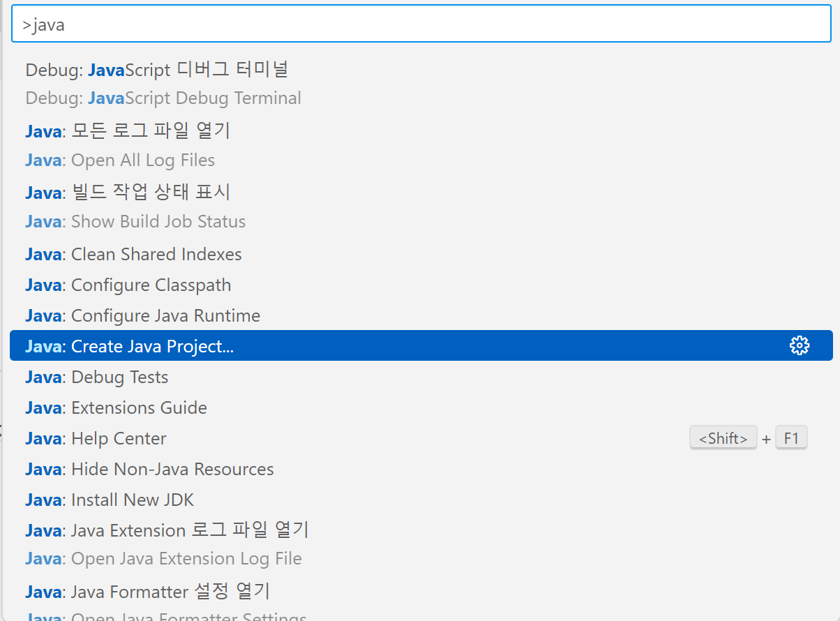The height and width of the screenshot is (621, 840).
Task: Run Java: Debug Tests command
Action: click(421, 377)
